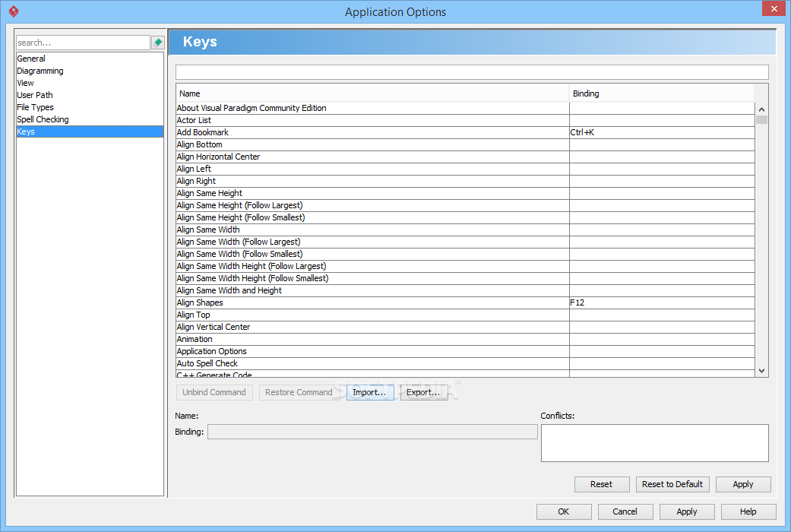Select 'Align Vertical Center' row
Viewport: 791px width, 532px height.
point(465,327)
